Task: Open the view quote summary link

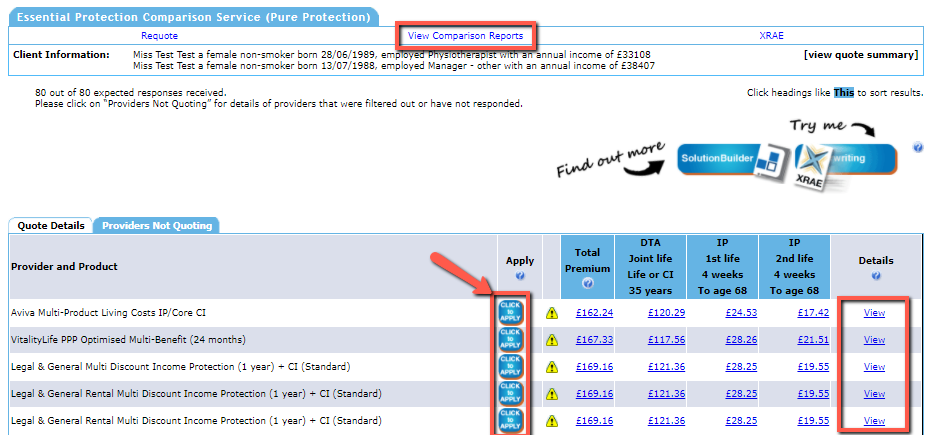Action: pos(860,54)
